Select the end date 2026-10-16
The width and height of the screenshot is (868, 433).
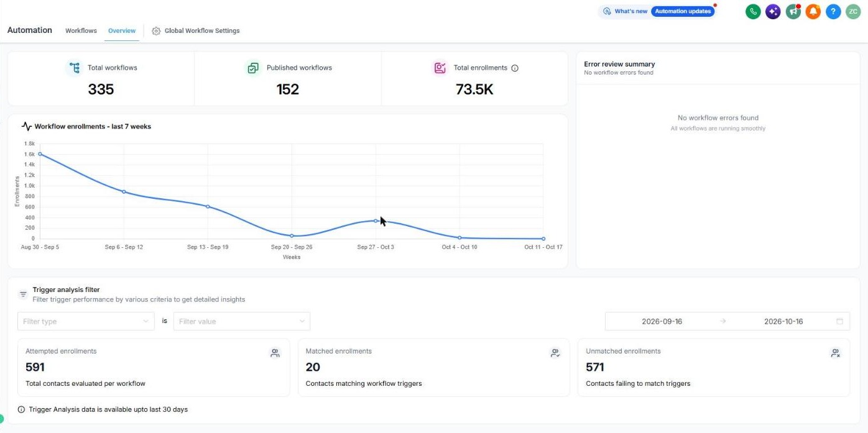[x=783, y=321]
